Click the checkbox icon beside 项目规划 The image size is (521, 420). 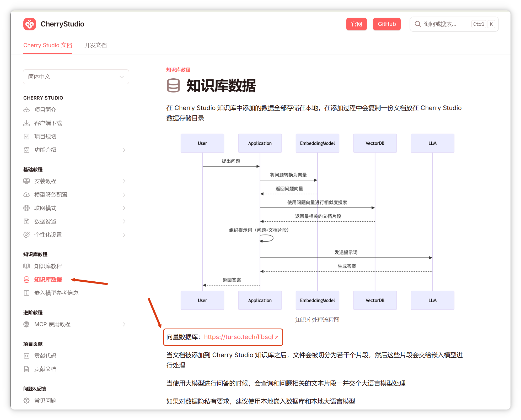pyautogui.click(x=26, y=137)
